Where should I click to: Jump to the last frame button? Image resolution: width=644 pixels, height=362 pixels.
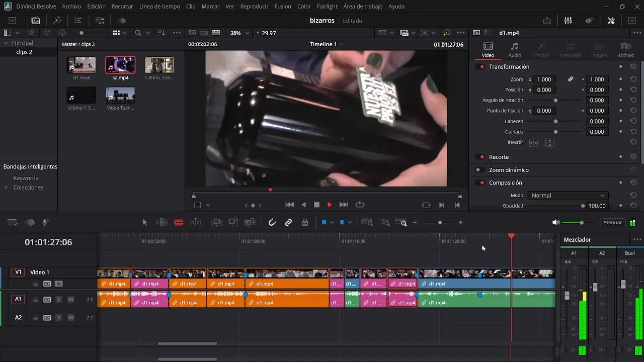[x=344, y=205]
